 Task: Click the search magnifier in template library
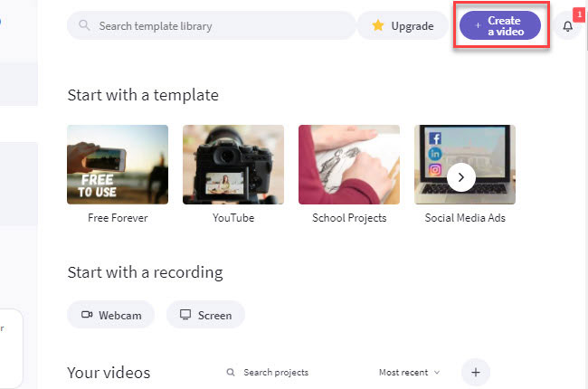pos(84,25)
